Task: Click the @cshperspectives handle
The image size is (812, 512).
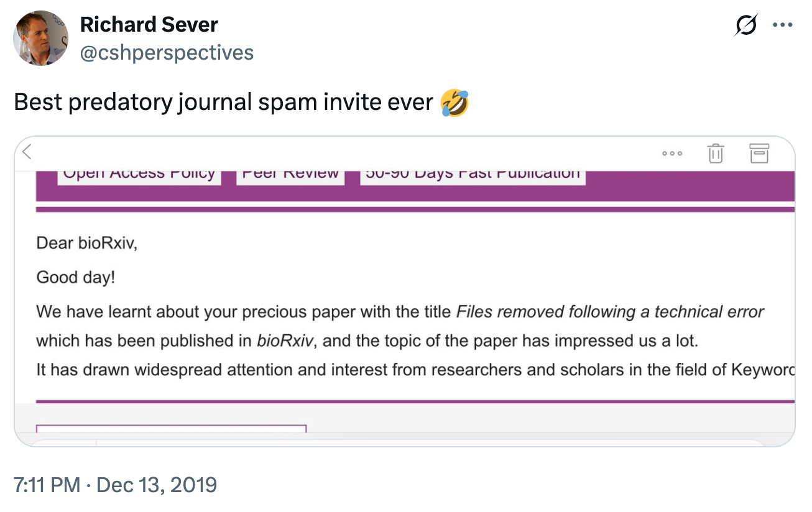Action: (167, 53)
